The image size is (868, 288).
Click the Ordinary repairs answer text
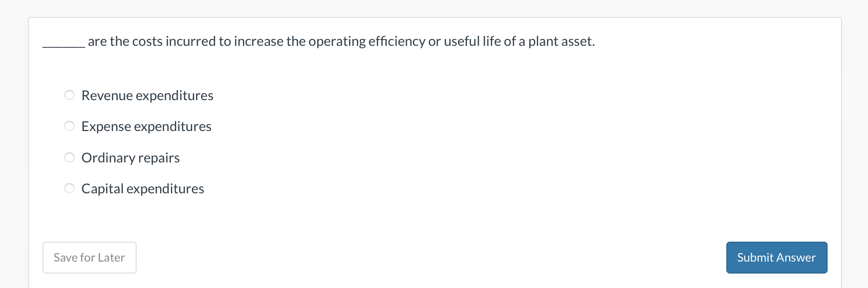click(x=130, y=157)
